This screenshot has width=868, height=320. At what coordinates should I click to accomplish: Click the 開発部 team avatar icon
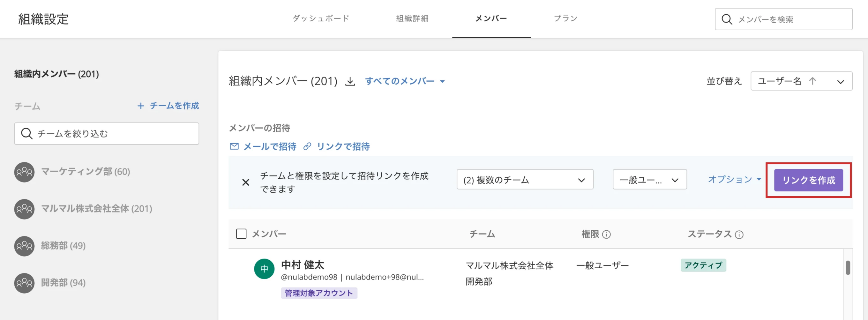point(24,283)
